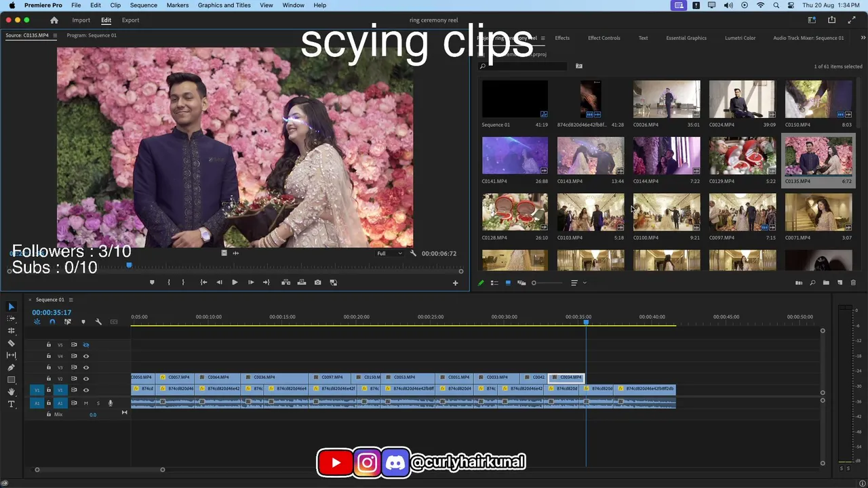
Task: Click Mark Out button in Source monitor
Action: 183,283
